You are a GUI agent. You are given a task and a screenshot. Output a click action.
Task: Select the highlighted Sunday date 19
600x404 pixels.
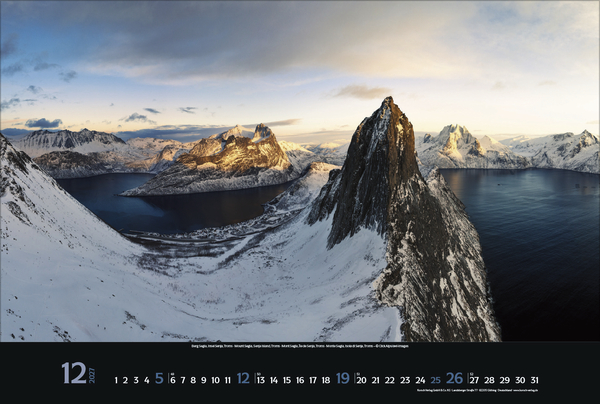tap(343, 379)
